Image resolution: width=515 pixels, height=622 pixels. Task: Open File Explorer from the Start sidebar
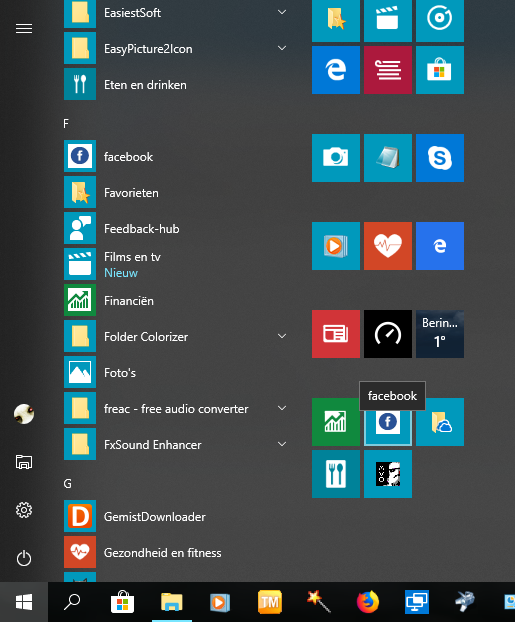[24, 462]
